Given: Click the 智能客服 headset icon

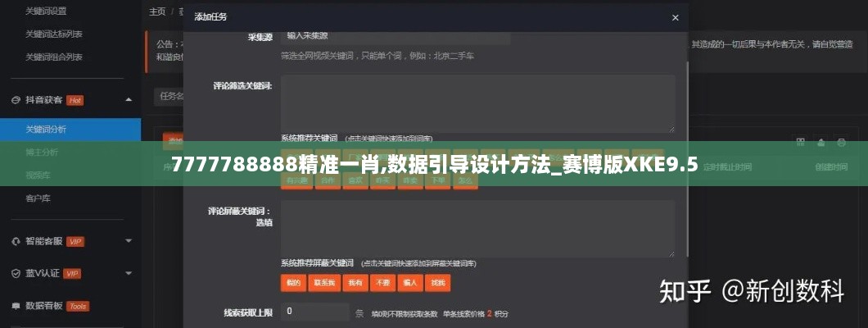Looking at the screenshot, I should [x=16, y=241].
